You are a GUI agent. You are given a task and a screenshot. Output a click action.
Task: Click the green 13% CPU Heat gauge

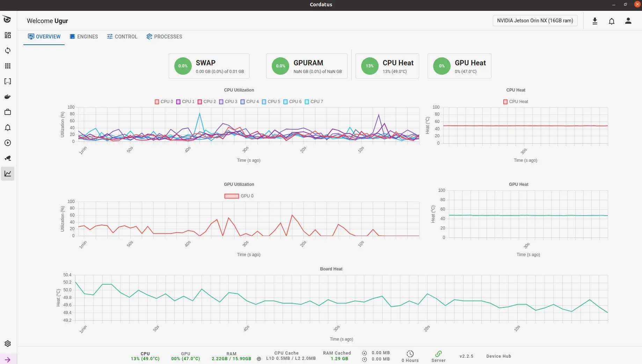(x=370, y=66)
